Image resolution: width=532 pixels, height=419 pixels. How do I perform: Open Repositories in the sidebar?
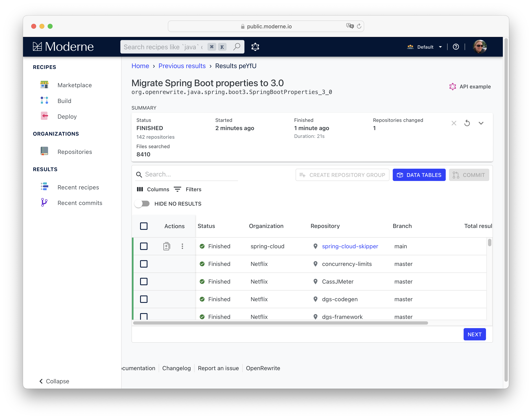pyautogui.click(x=75, y=152)
